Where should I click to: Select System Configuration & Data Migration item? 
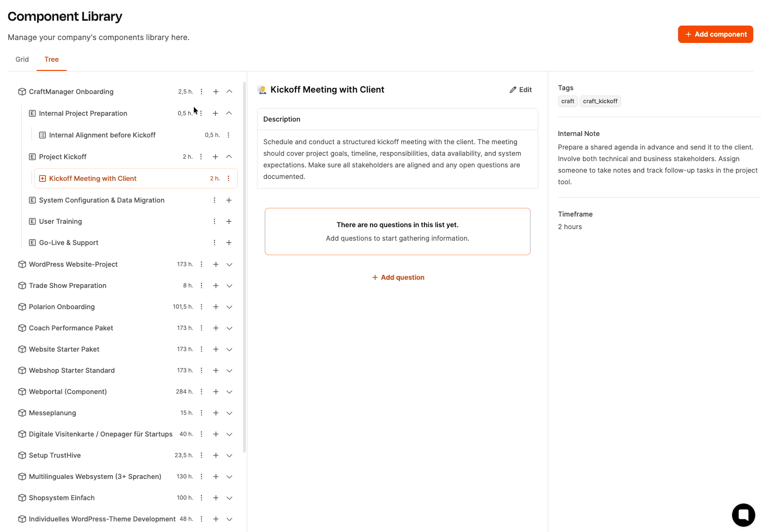coord(102,200)
